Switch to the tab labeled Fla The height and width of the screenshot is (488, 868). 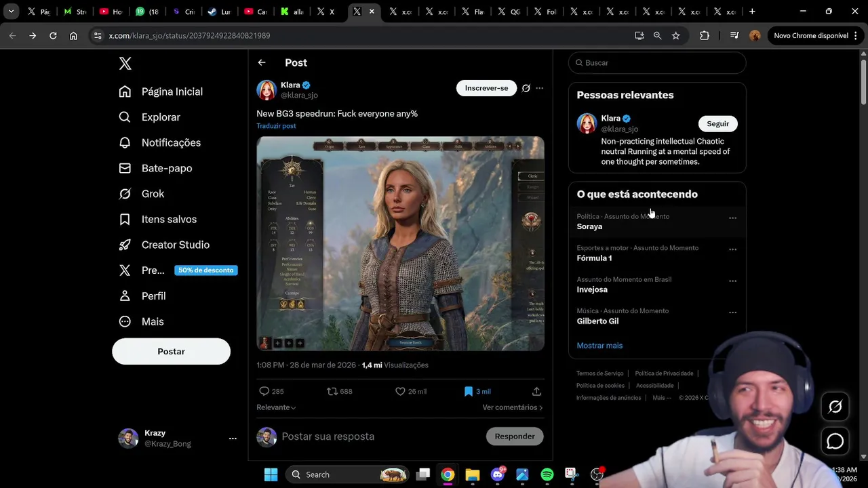473,12
